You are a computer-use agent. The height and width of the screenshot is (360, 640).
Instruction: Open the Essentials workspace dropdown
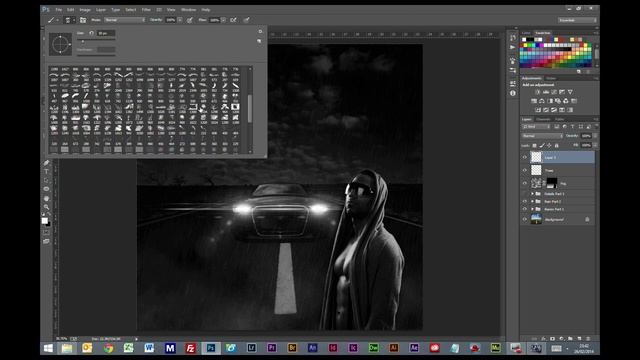577,20
